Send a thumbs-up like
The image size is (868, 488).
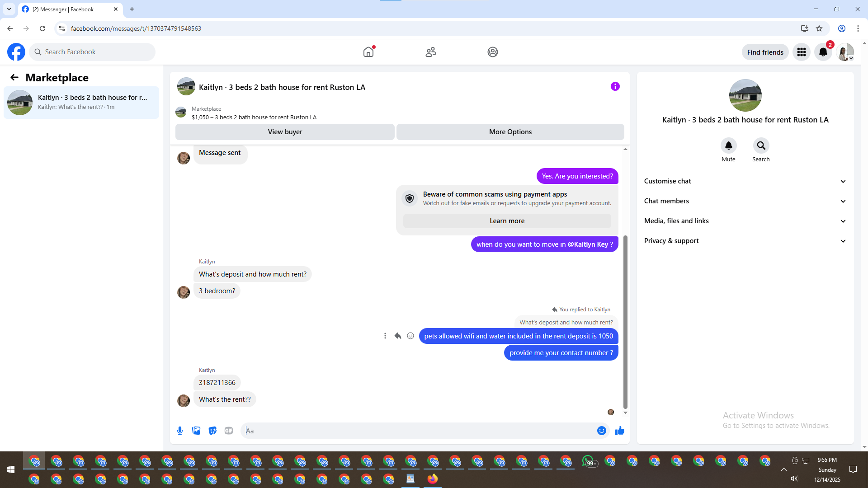tap(619, 431)
